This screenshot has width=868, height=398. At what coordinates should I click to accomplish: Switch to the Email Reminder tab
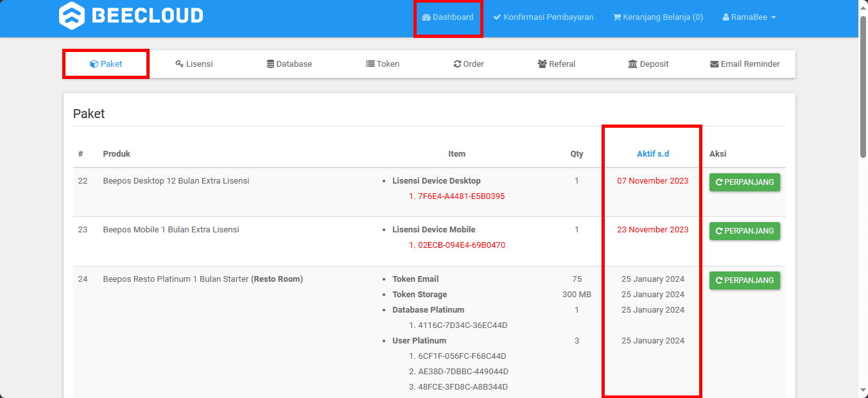tap(745, 64)
